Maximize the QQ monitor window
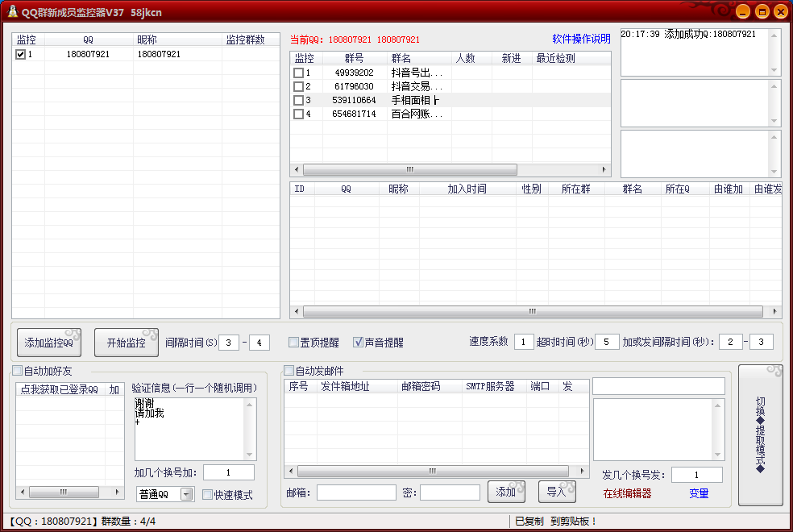793x532 pixels. tap(762, 11)
